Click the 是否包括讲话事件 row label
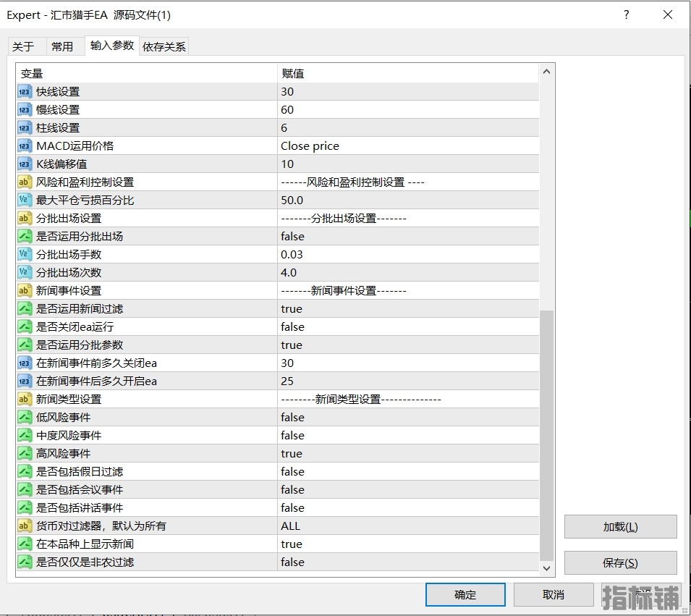The width and height of the screenshot is (691, 616). pyautogui.click(x=80, y=507)
